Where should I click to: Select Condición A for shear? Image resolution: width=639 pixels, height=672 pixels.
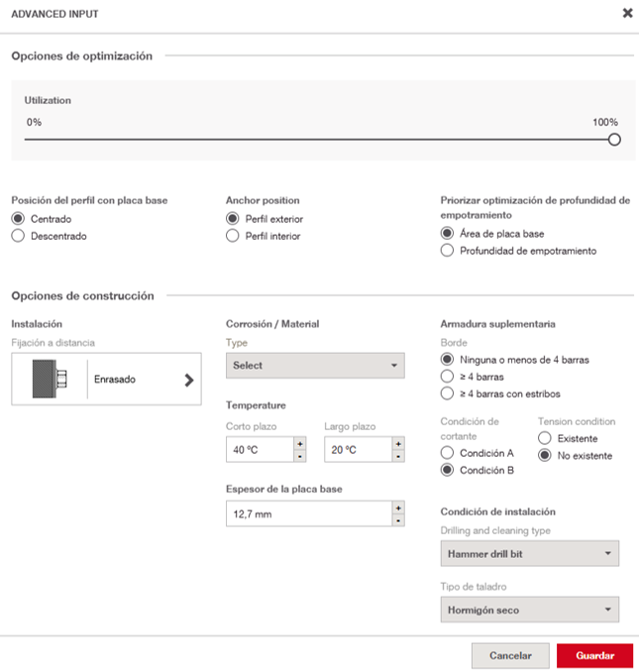[x=447, y=453]
